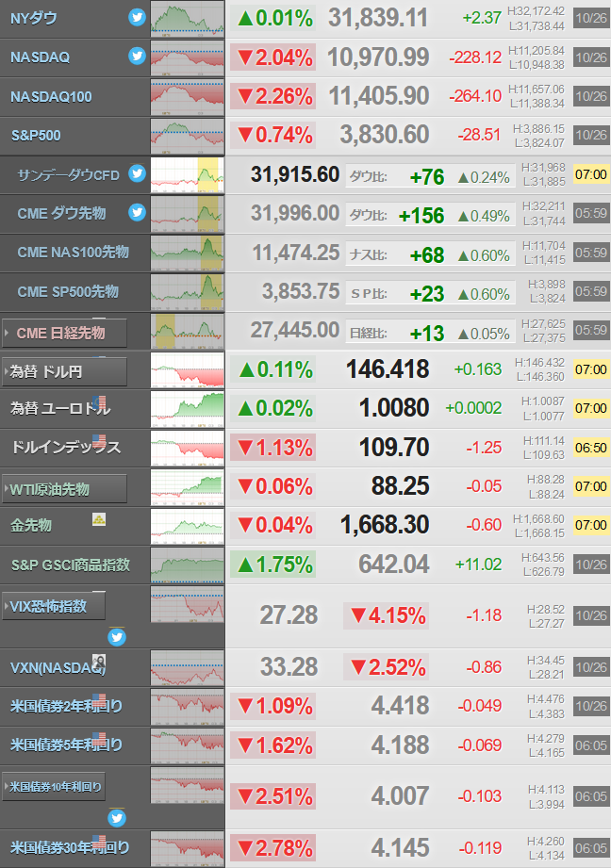
Task: Click the flag icon on 米国債券5年利回り
Action: [99, 739]
